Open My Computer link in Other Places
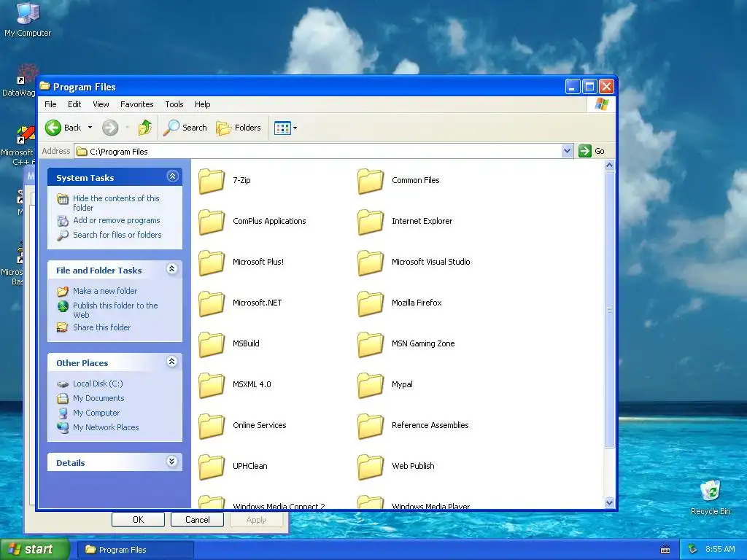Screen dimensions: 747x560 tap(96, 413)
